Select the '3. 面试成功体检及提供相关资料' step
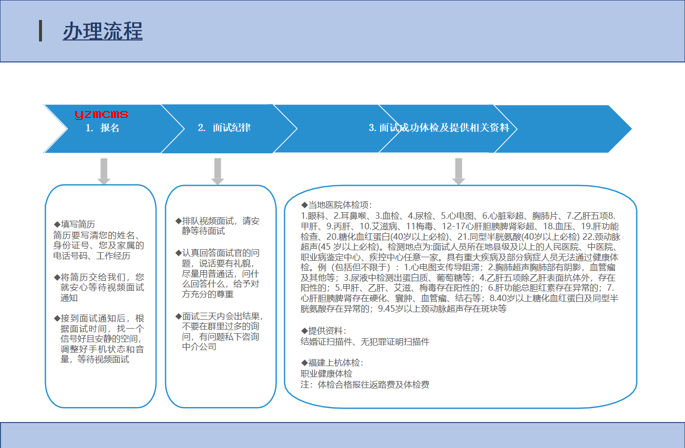Viewport: 685px width, 448px height. coord(440,128)
